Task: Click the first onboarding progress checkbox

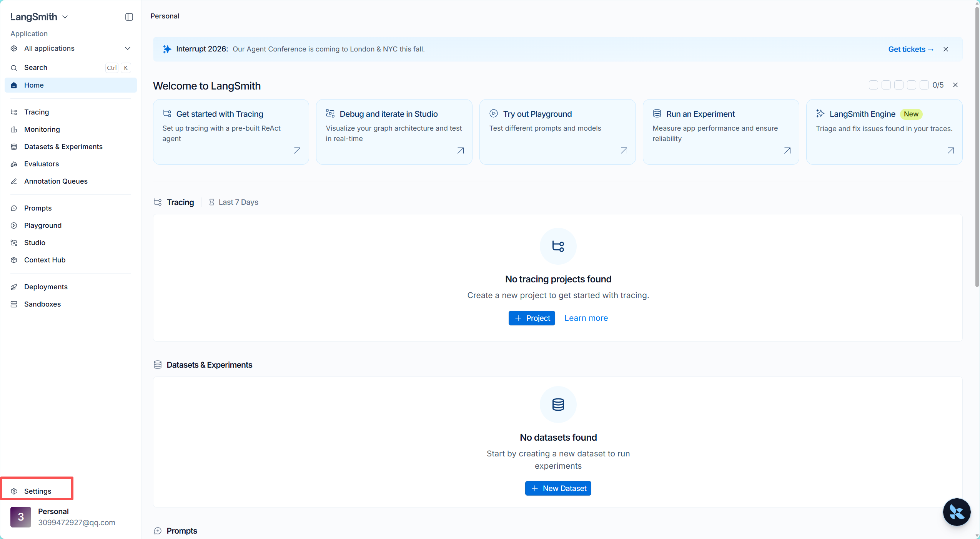Action: [x=874, y=85]
